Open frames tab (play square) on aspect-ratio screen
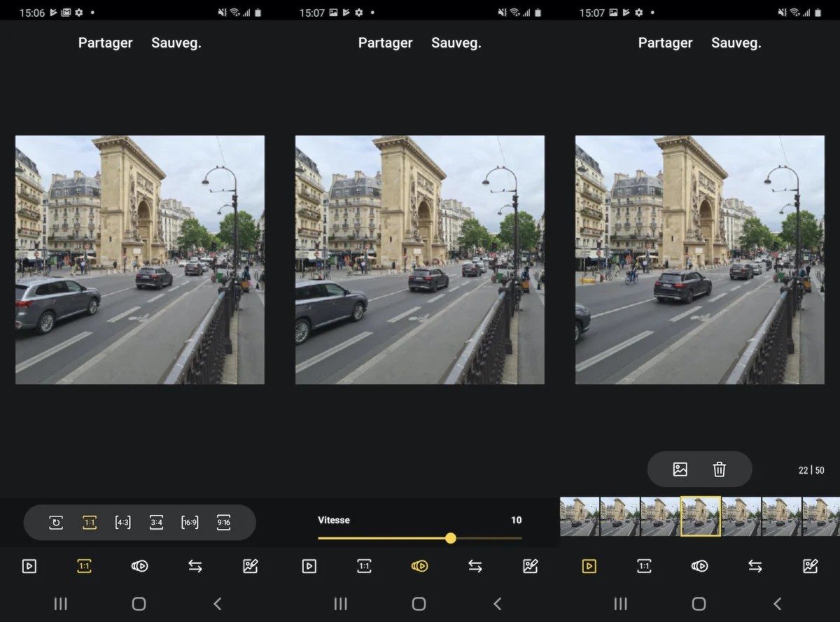This screenshot has height=622, width=840. tap(29, 567)
